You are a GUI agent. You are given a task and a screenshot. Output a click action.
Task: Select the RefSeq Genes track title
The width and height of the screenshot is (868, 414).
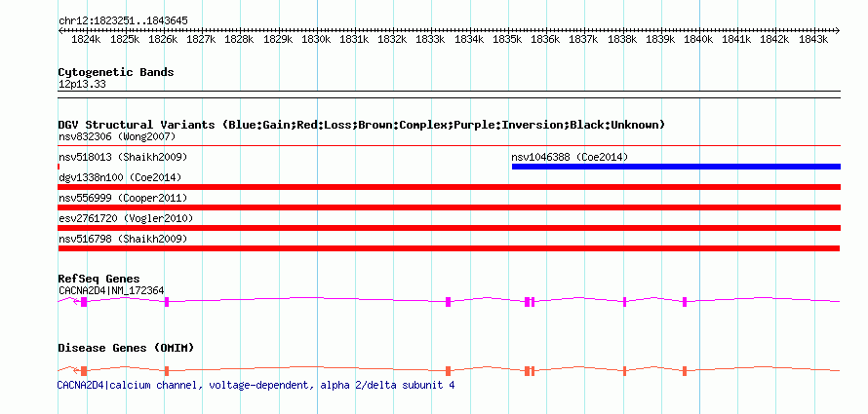pyautogui.click(x=99, y=280)
